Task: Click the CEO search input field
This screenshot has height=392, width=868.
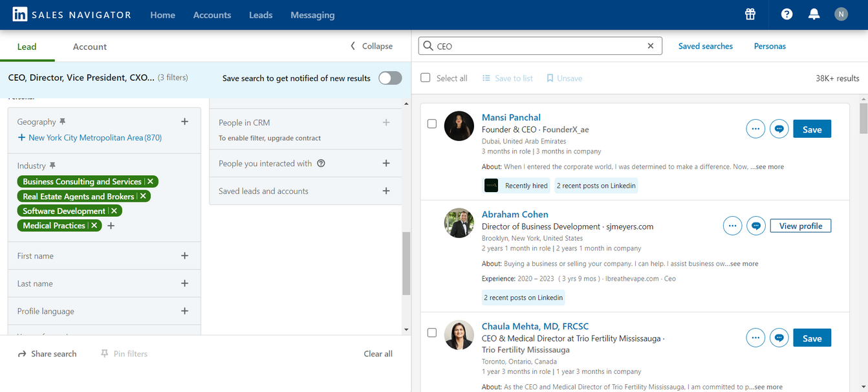Action: tap(541, 46)
